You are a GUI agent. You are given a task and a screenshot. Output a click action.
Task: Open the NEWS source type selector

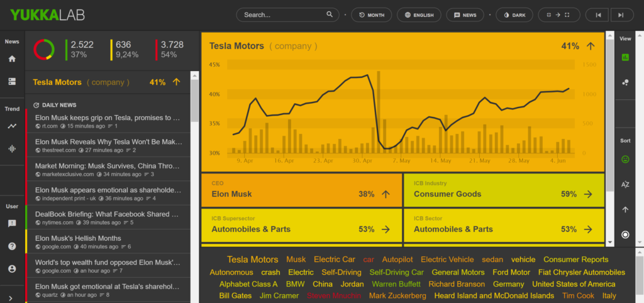465,15
